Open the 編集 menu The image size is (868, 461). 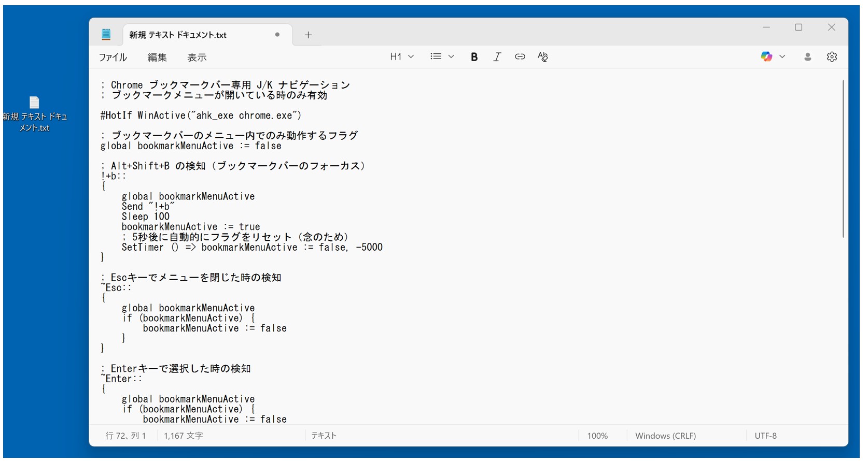click(x=157, y=57)
